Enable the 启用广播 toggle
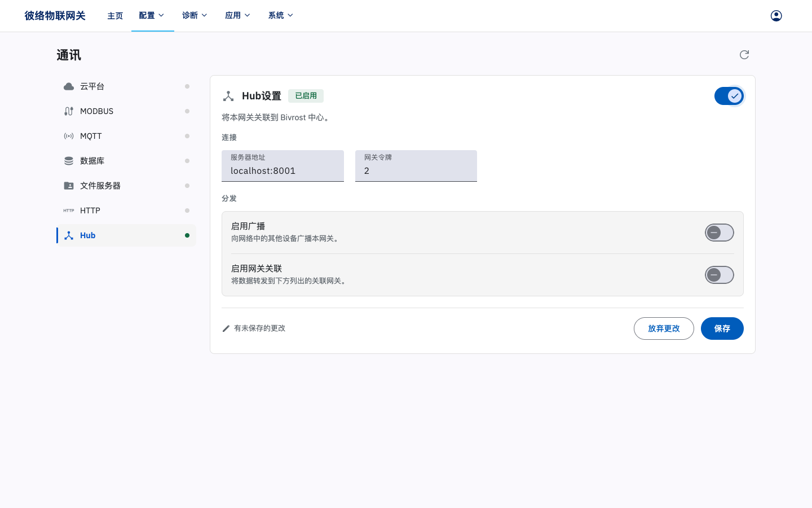The width and height of the screenshot is (812, 508). [720, 233]
